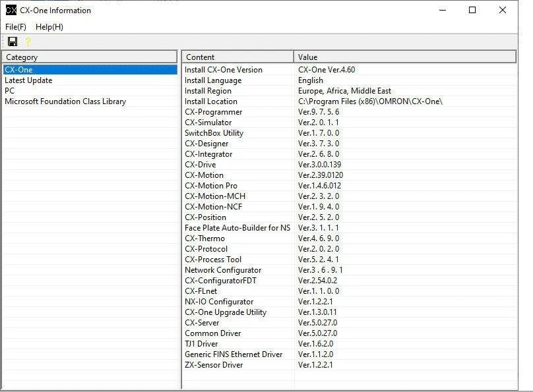This screenshot has width=533, height=392.
Task: Select Microsoft Foundation Class Library category
Action: [x=65, y=101]
